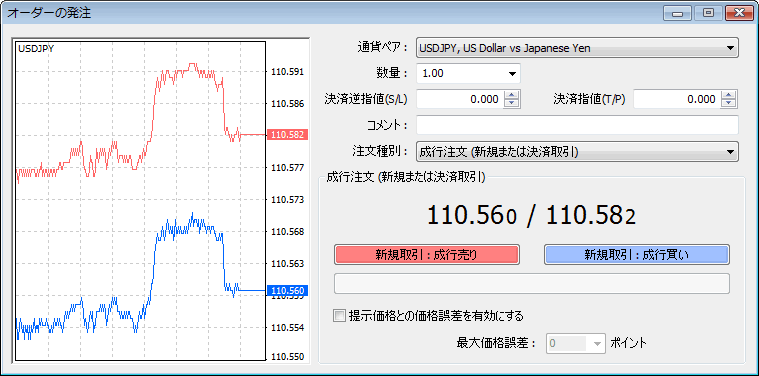Close the オーダーの発注 window
759x376 pixels.
pyautogui.click(x=739, y=13)
